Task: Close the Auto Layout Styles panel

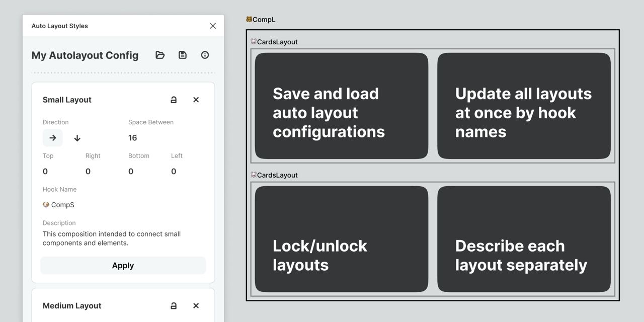Action: click(213, 26)
